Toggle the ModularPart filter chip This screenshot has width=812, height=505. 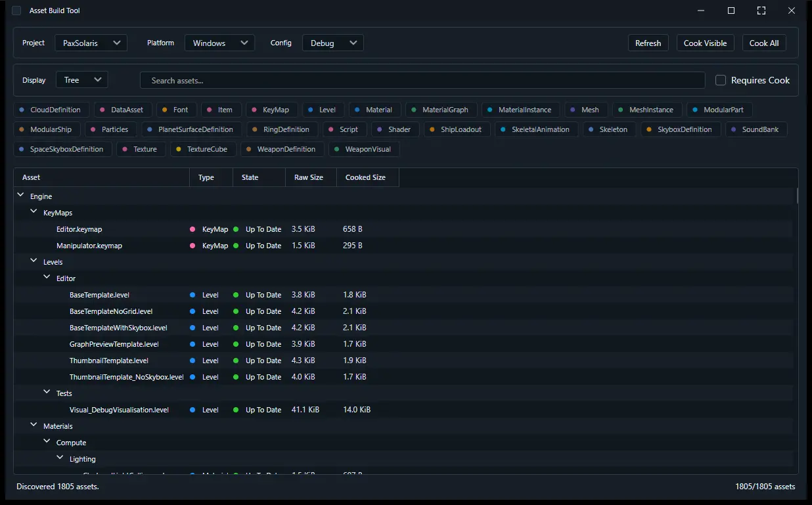[719, 110]
